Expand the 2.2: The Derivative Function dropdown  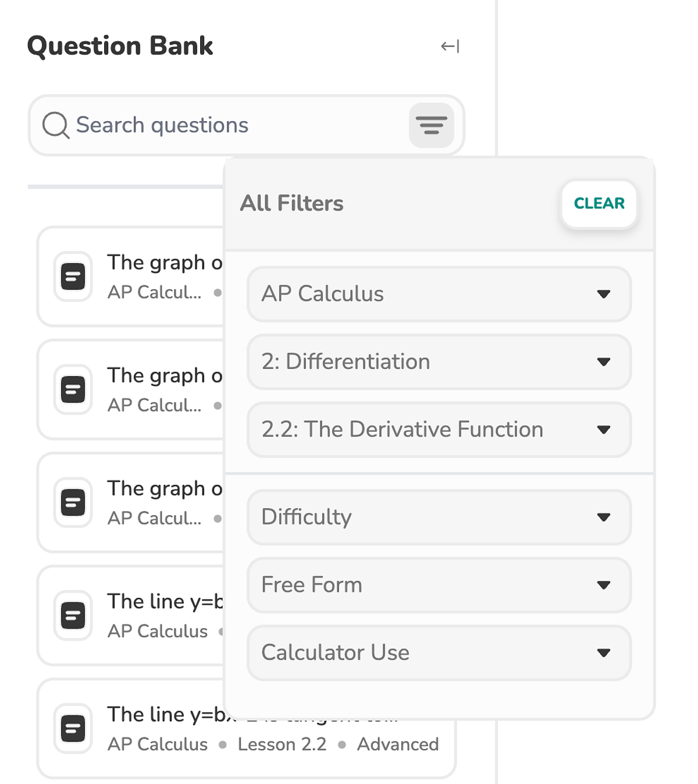[x=439, y=430]
